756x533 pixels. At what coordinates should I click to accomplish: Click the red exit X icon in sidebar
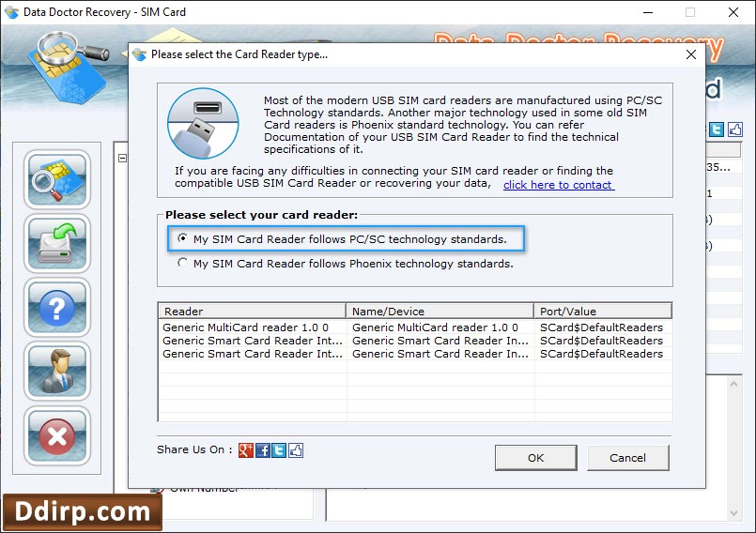(x=57, y=436)
